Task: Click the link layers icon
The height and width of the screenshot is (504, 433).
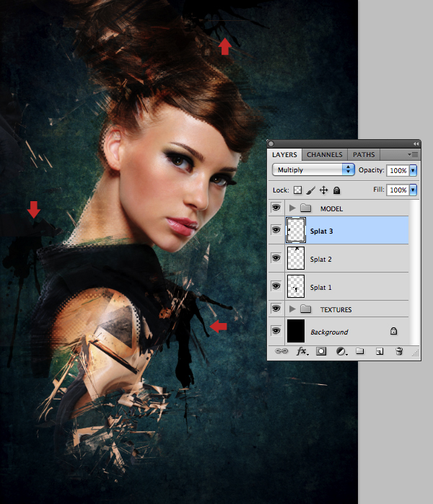Action: click(281, 351)
